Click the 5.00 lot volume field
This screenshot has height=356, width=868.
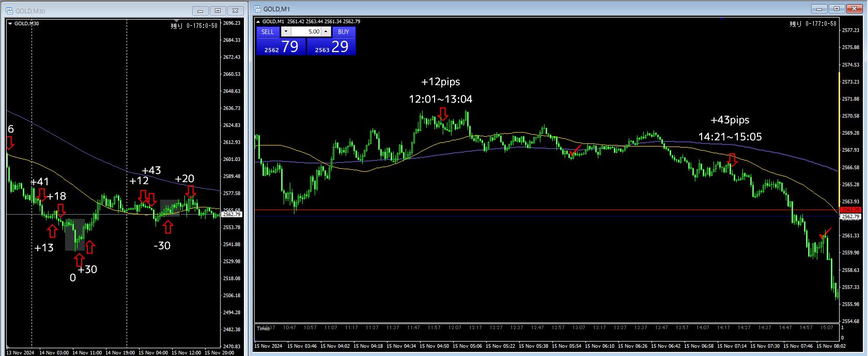(306, 31)
